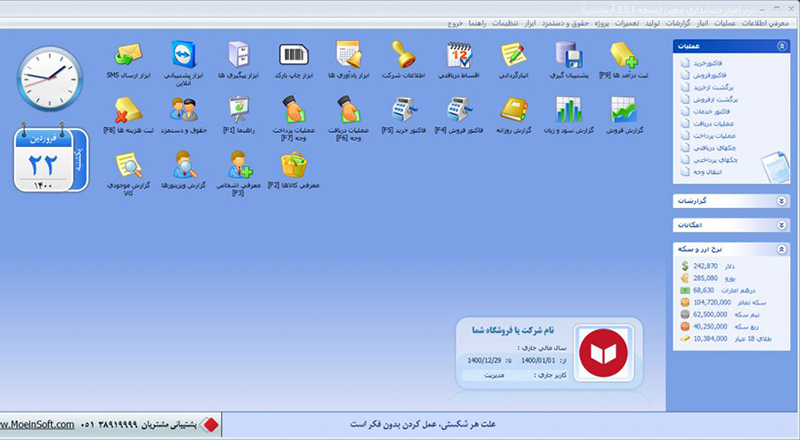
Task: Click برگشت ازفروش link
Action: point(715,100)
